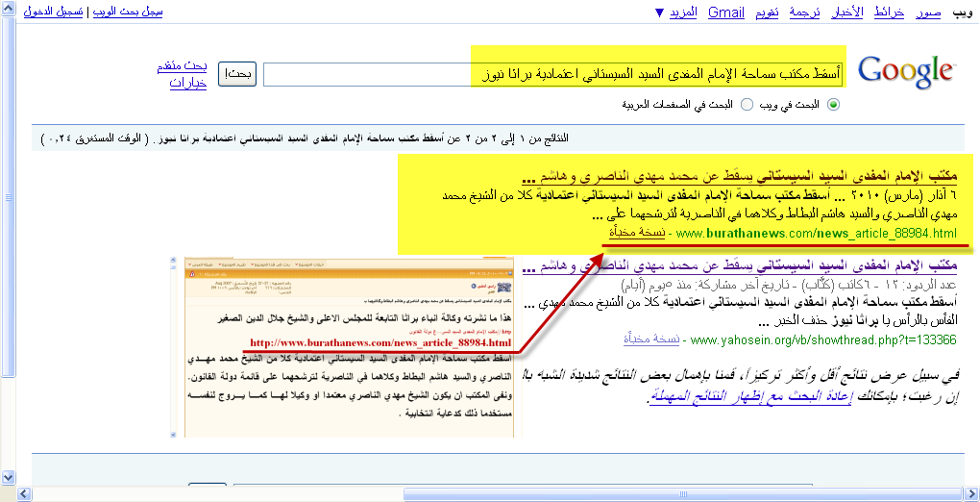This screenshot has width=980, height=502.
Task: Click the www.burathanews.com/news_article_88984.html green URL text
Action: coord(817,234)
